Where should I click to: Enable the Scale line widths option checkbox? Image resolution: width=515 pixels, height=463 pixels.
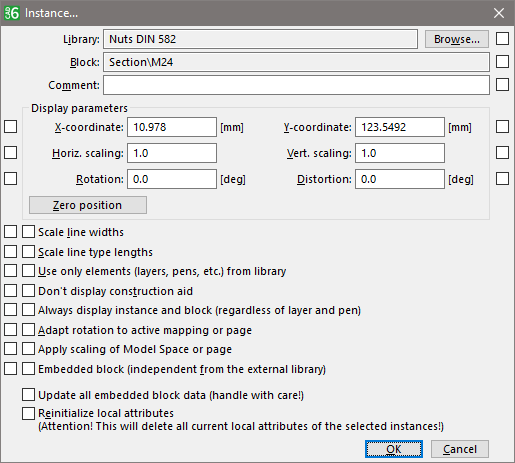point(28,232)
